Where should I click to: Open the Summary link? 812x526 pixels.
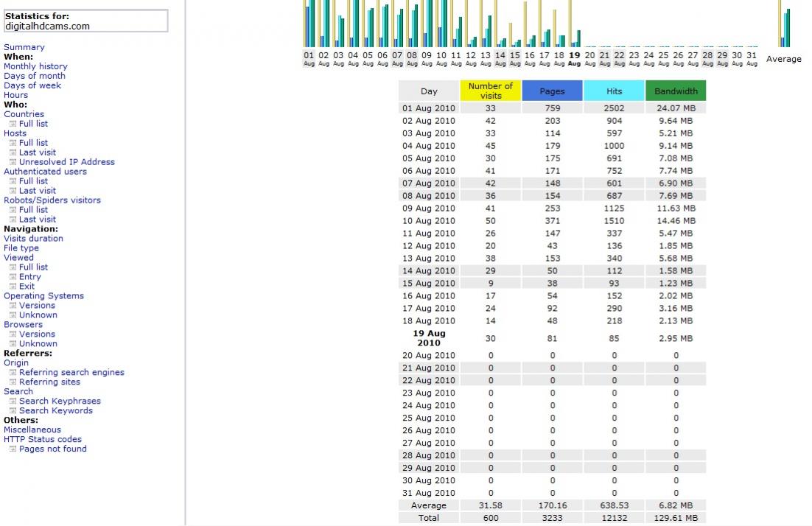point(24,47)
